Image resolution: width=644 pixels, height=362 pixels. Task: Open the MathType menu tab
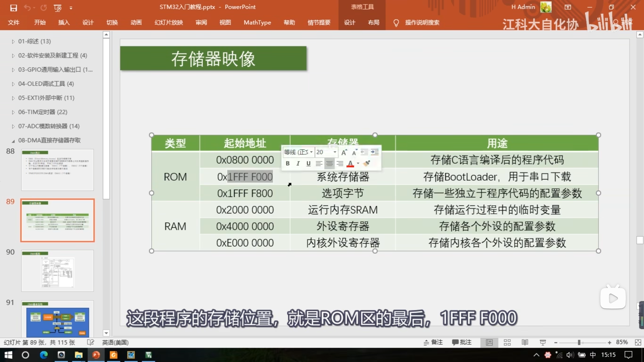(257, 22)
